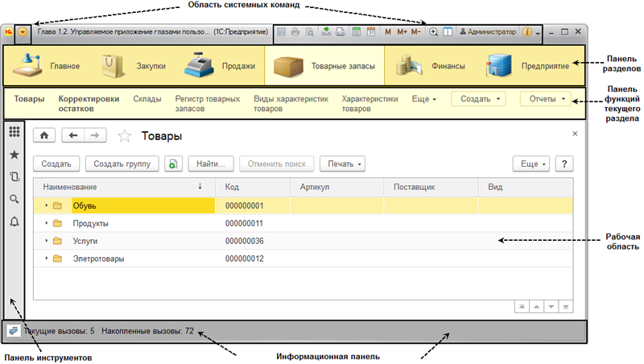Sort by the Наименование column header
This screenshot has height=364, width=644.
pos(113,186)
